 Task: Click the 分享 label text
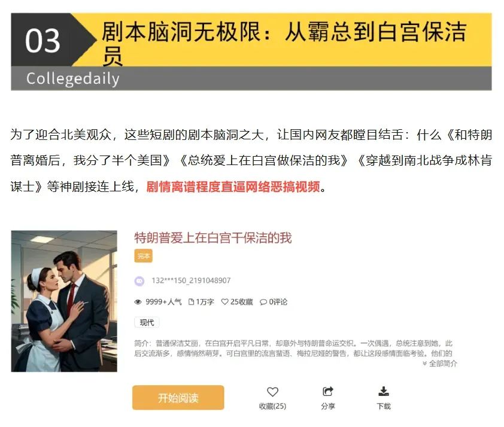(328, 406)
